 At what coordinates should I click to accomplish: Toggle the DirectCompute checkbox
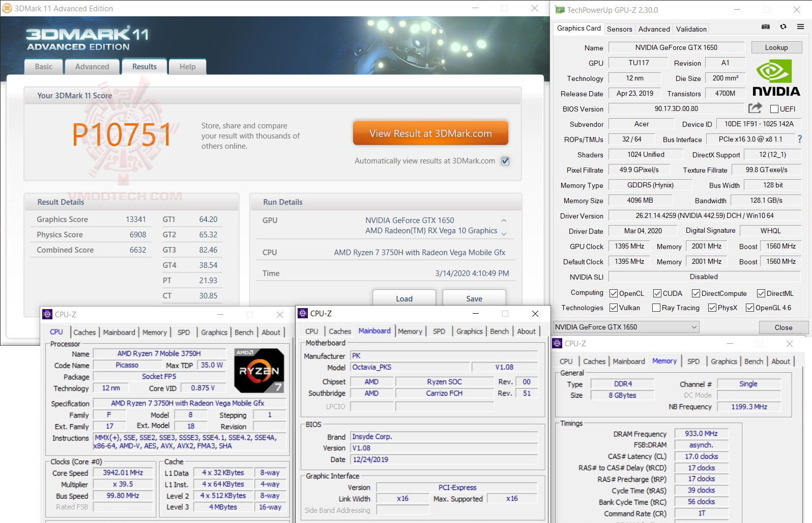coord(696,293)
